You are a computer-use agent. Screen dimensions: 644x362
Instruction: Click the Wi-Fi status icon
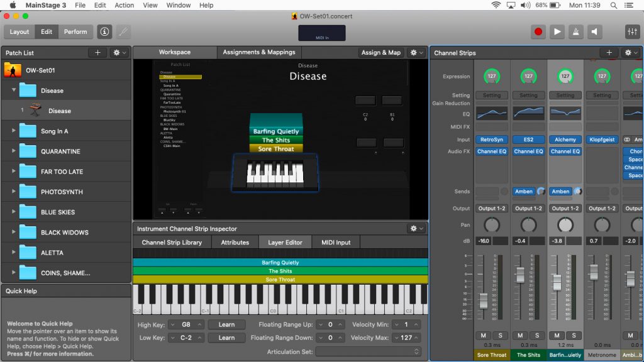[496, 5]
